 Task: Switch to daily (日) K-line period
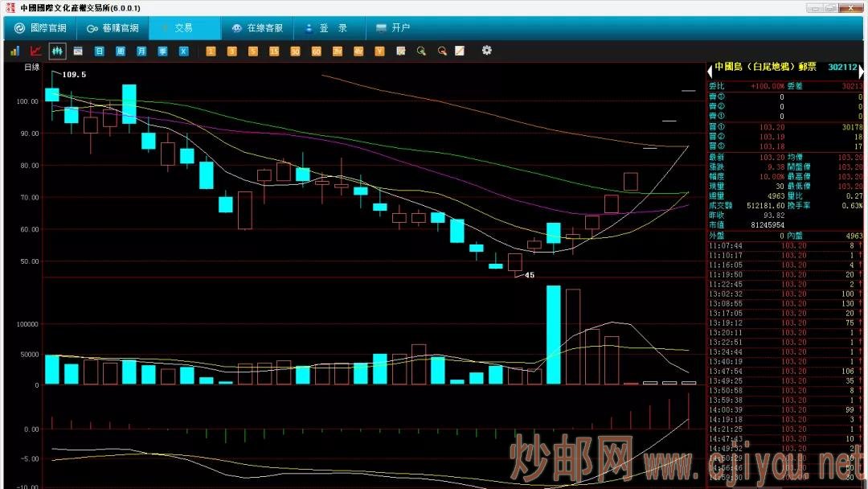[x=99, y=51]
